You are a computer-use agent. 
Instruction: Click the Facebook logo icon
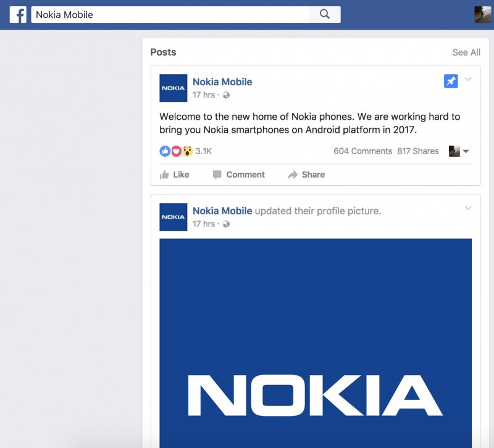[x=18, y=15]
